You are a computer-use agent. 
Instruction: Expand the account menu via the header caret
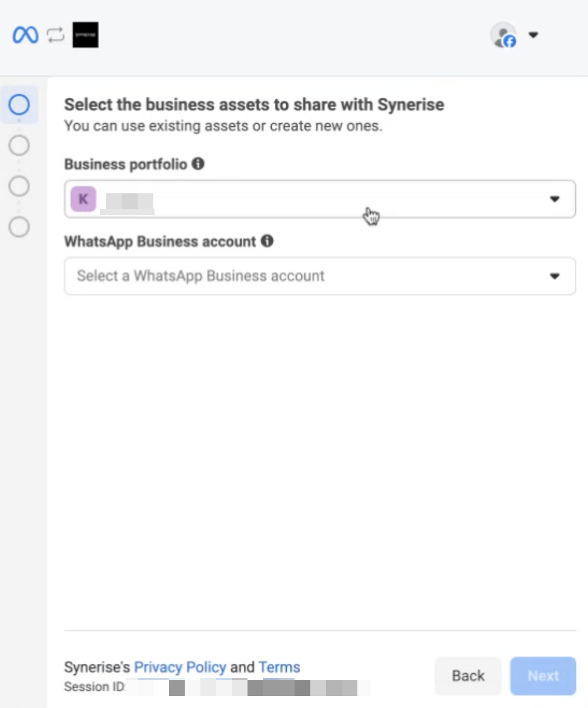coord(534,35)
